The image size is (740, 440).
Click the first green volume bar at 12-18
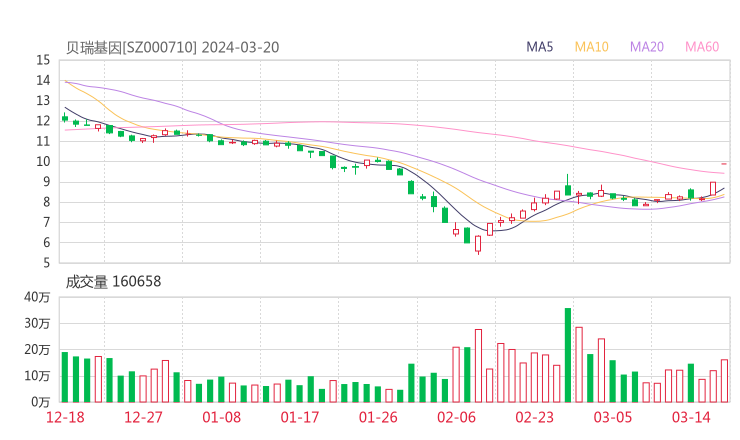[65, 377]
